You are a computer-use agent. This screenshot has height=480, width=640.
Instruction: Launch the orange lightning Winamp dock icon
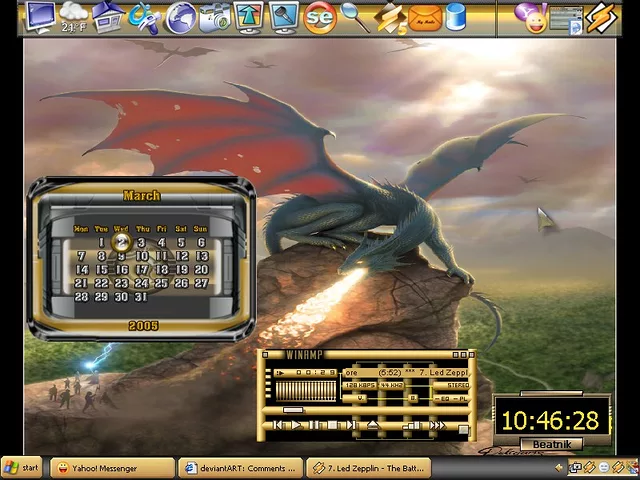[x=601, y=18]
